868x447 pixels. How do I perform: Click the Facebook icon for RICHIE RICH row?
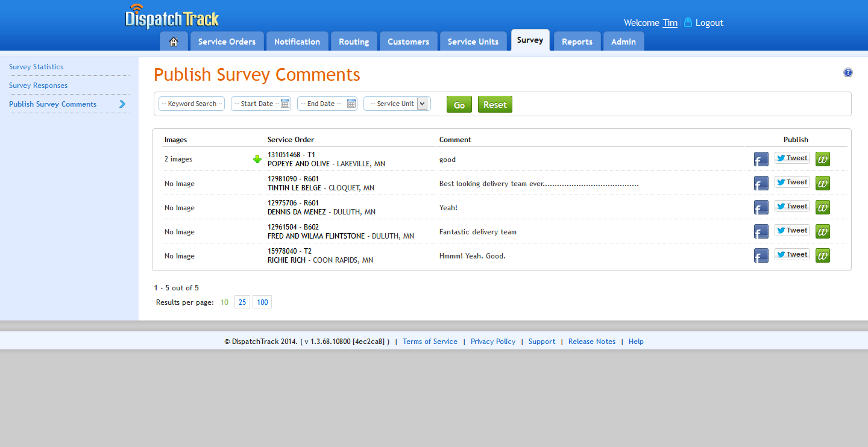coord(761,255)
